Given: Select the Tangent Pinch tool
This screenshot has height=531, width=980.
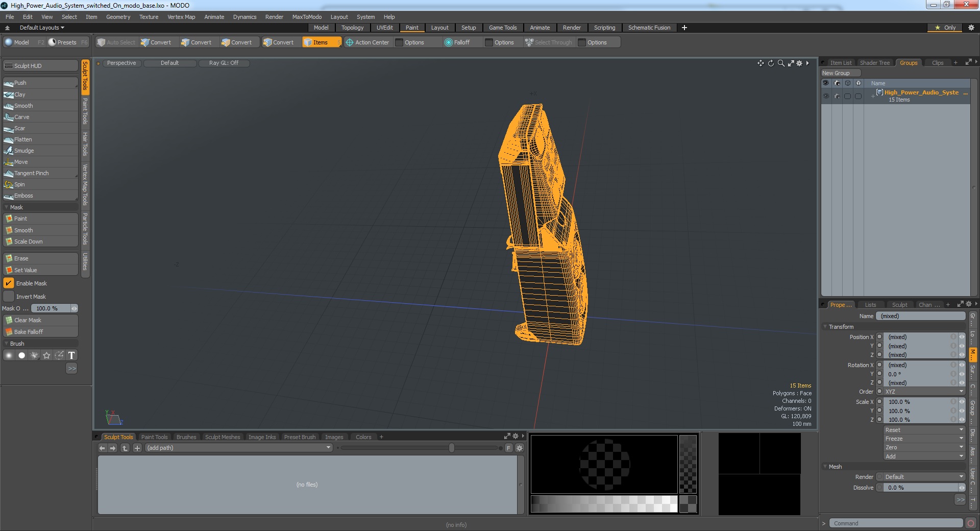Looking at the screenshot, I should click(40, 173).
